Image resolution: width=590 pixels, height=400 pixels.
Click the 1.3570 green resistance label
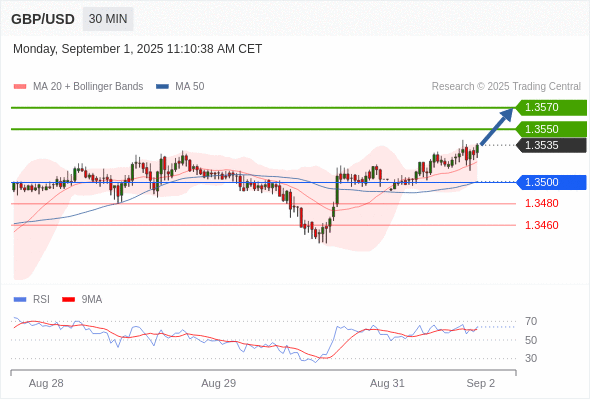(x=551, y=108)
